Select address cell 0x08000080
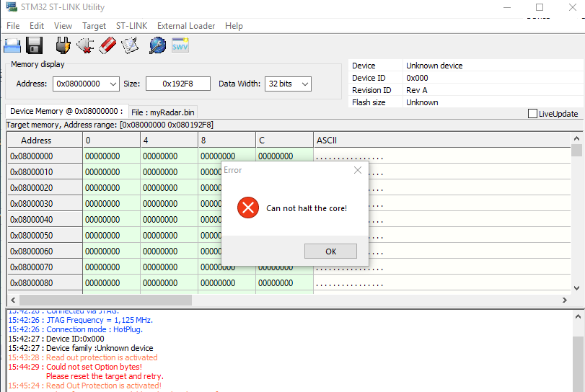 coord(45,282)
